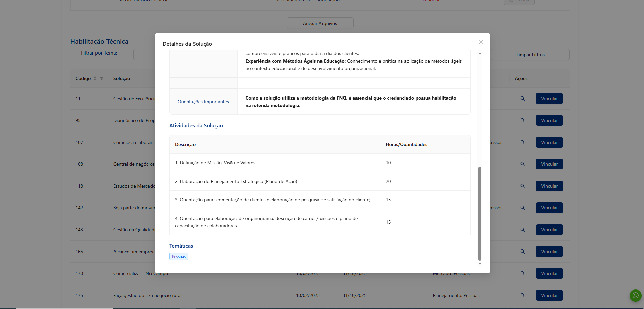The width and height of the screenshot is (644, 309).
Task: Click the modal vertical scrollbar thumb
Action: (480, 213)
